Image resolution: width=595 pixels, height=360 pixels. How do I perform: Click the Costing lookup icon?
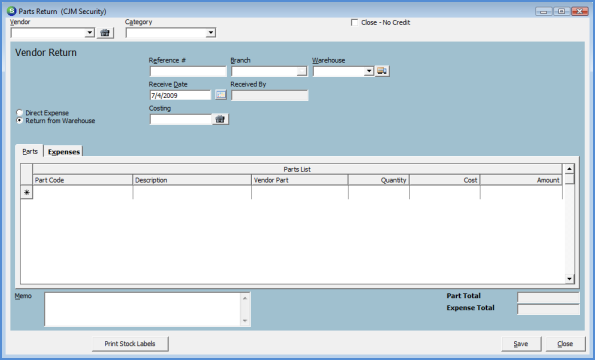point(220,119)
